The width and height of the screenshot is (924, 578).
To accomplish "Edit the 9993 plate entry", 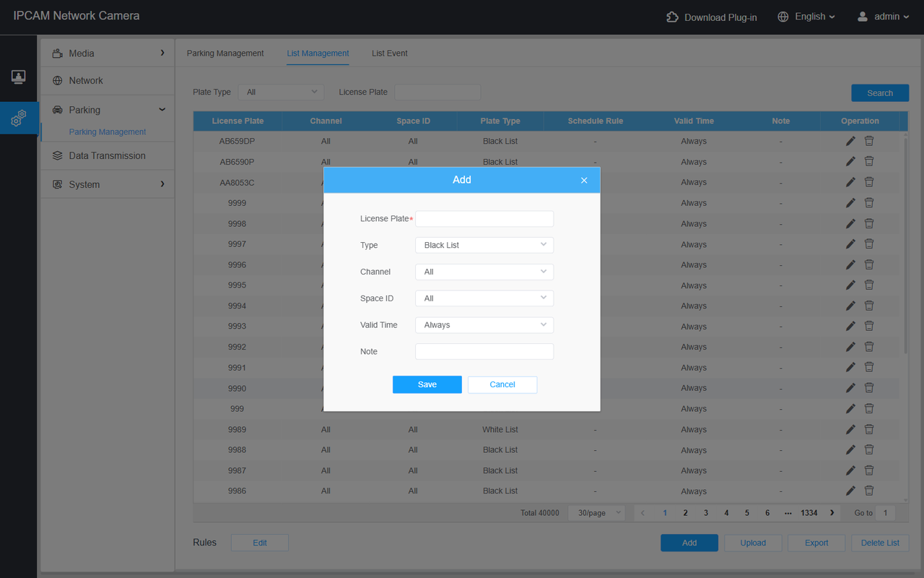I will tap(850, 326).
